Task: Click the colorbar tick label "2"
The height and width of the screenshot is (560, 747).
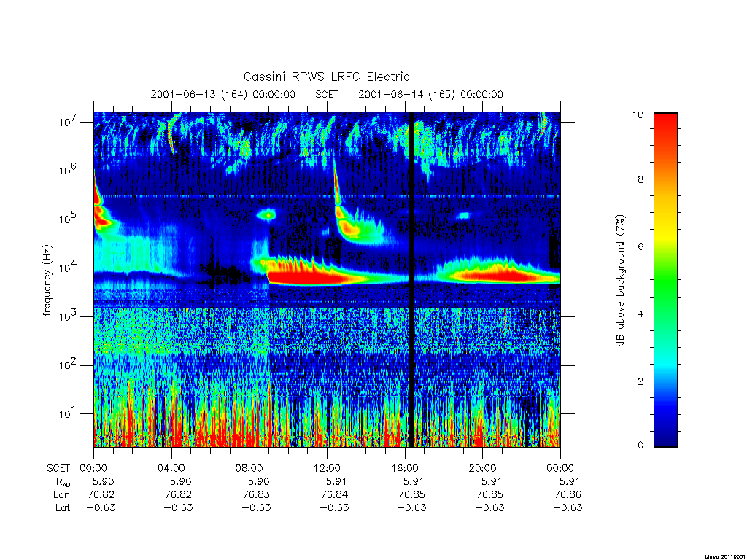Action: pos(640,381)
